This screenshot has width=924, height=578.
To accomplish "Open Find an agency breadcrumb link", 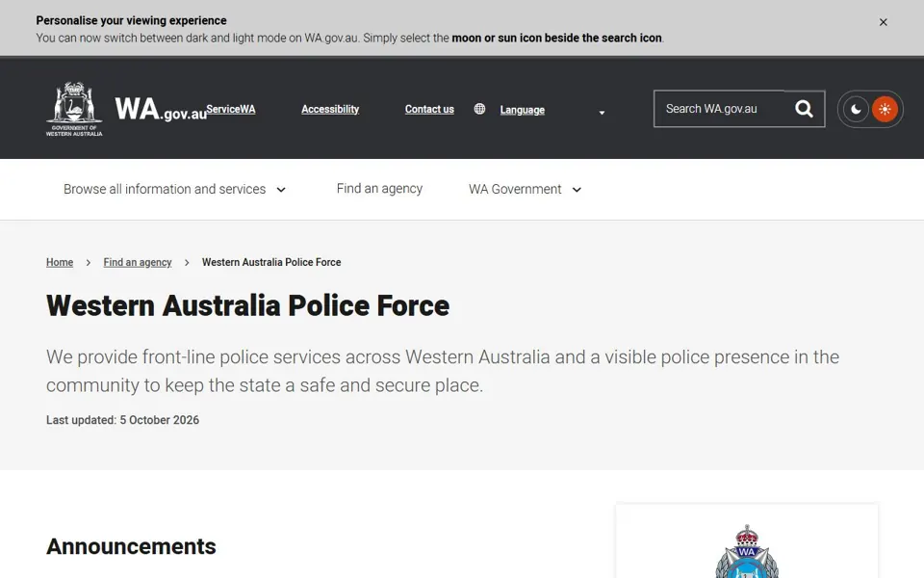I will click(x=138, y=262).
